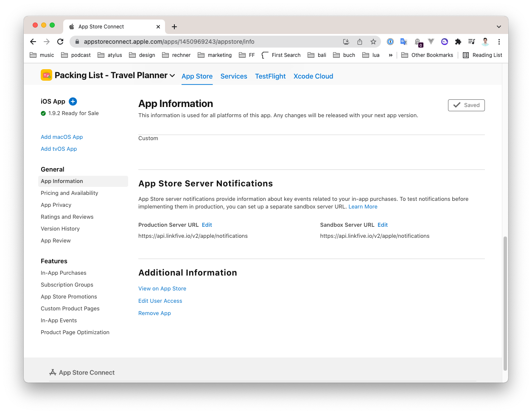Open the Chrome profile avatar
The image size is (532, 414).
pos(485,42)
